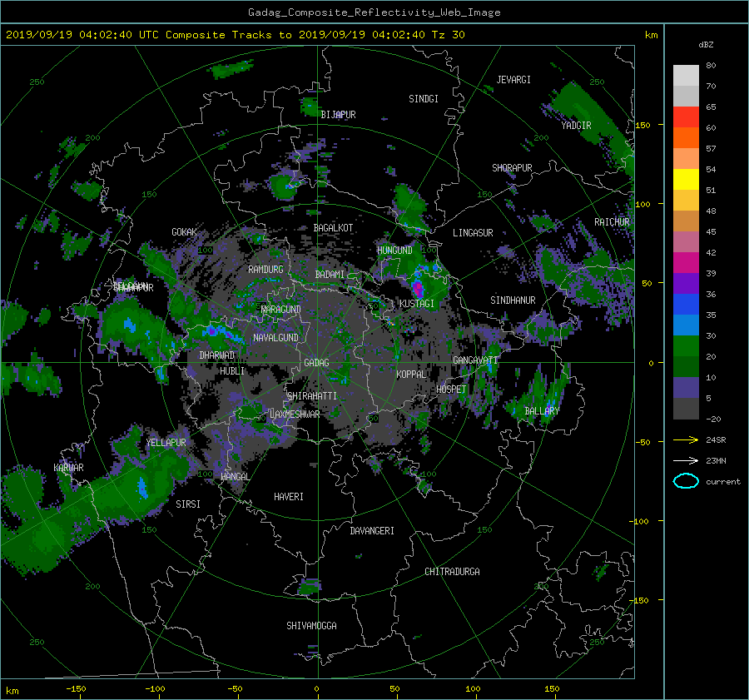The width and height of the screenshot is (749, 700).
Task: Click the YADGIR city label
Action: coord(576,126)
